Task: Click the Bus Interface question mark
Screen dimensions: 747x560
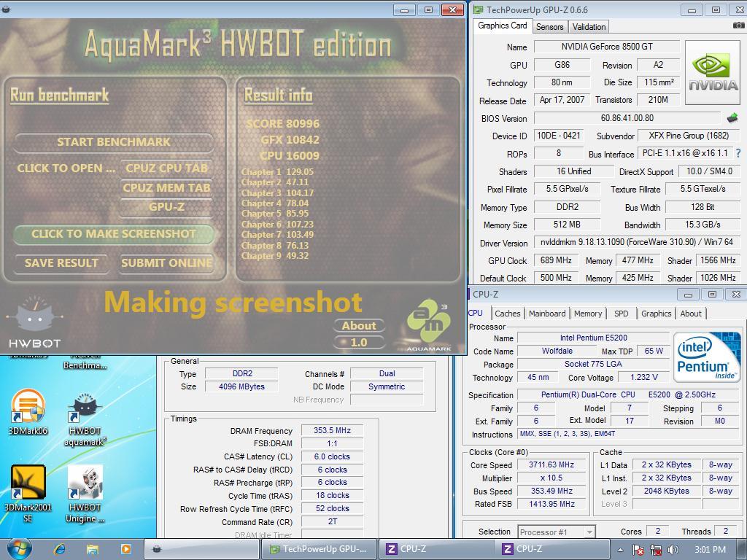Action: point(738,153)
